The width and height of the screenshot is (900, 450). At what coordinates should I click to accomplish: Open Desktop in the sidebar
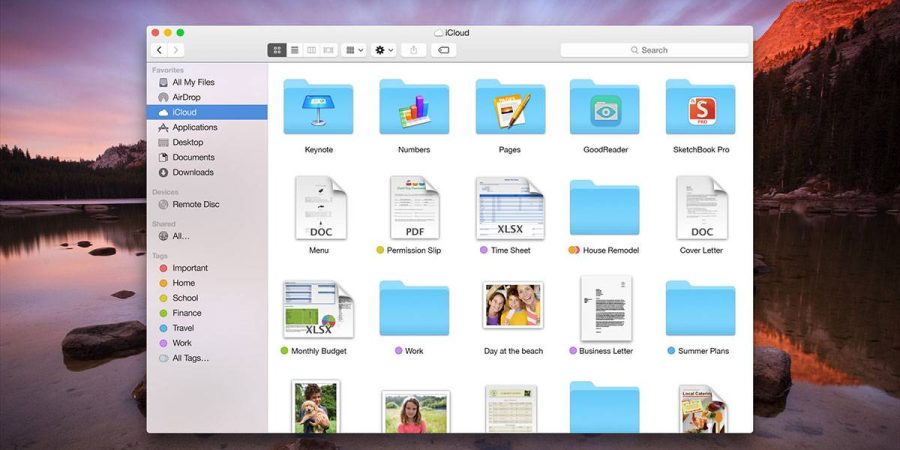207,142
